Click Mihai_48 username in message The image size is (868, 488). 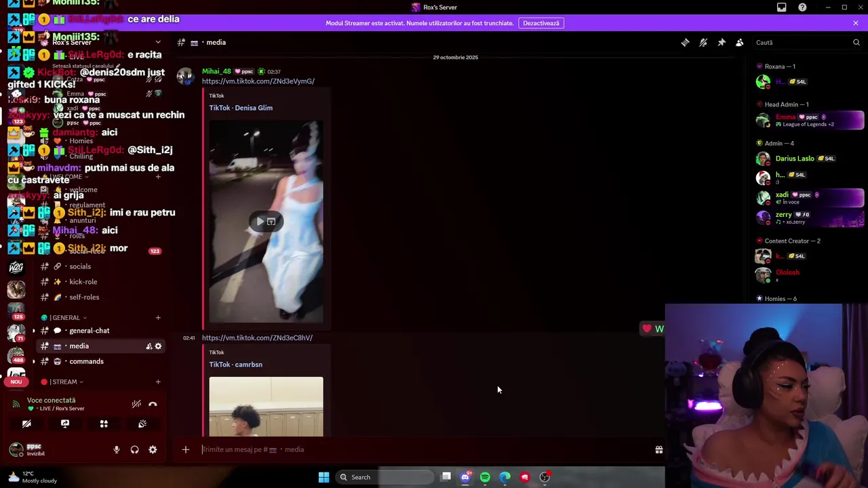216,71
